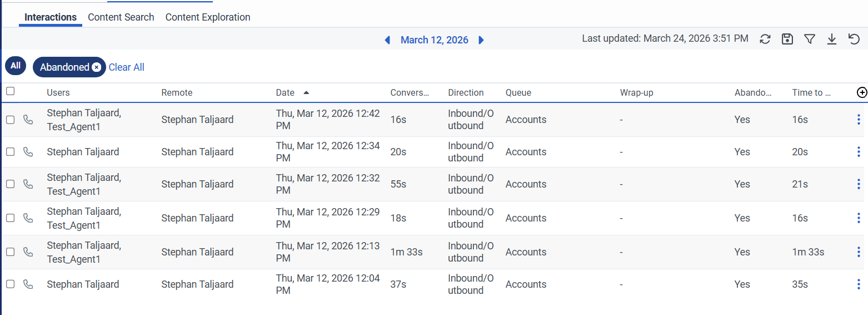Check the 12:34 PM interaction row
Image resolution: width=868 pixels, height=315 pixels.
10,152
